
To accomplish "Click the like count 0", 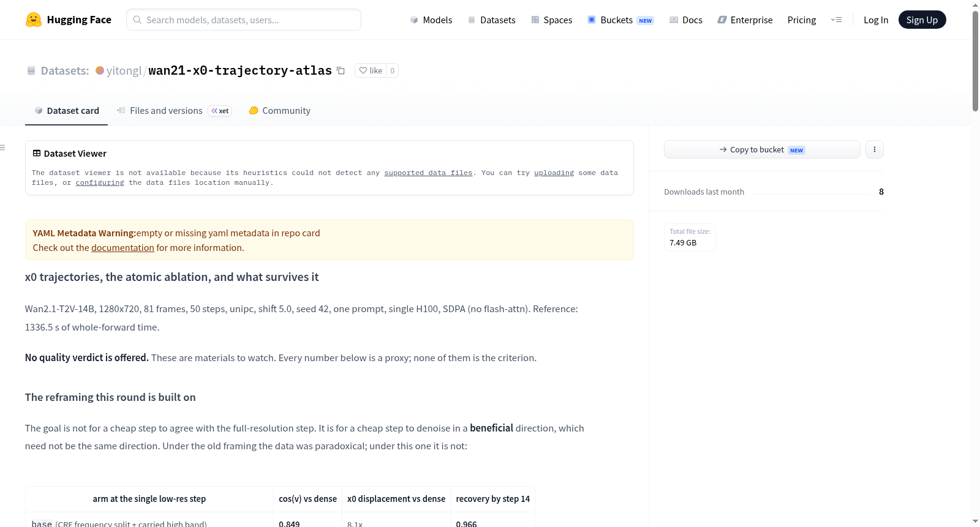I will pos(393,70).
